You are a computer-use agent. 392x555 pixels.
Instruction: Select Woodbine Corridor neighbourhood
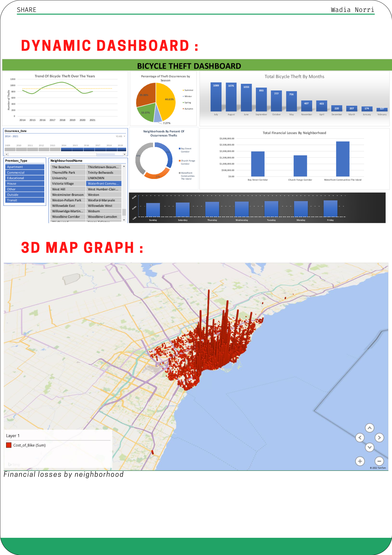pos(68,217)
